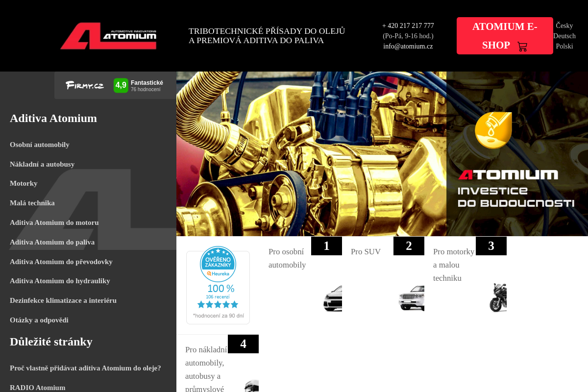Click the Heureka five-star rating
Image resolution: width=588 pixels, height=392 pixels.
coord(218,305)
